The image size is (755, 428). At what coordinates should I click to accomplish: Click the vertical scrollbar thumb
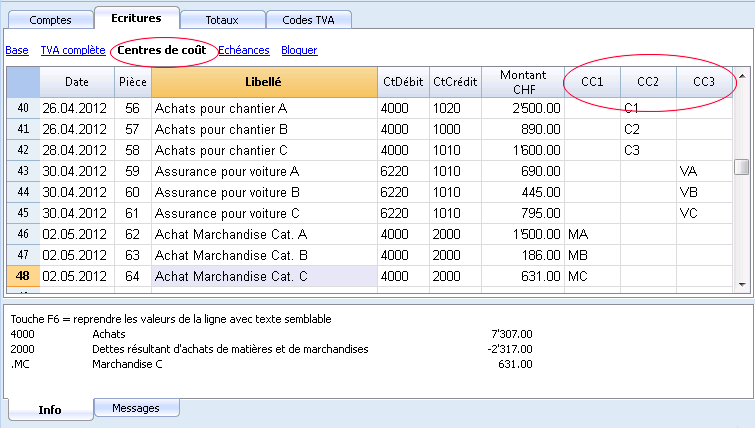(x=742, y=167)
